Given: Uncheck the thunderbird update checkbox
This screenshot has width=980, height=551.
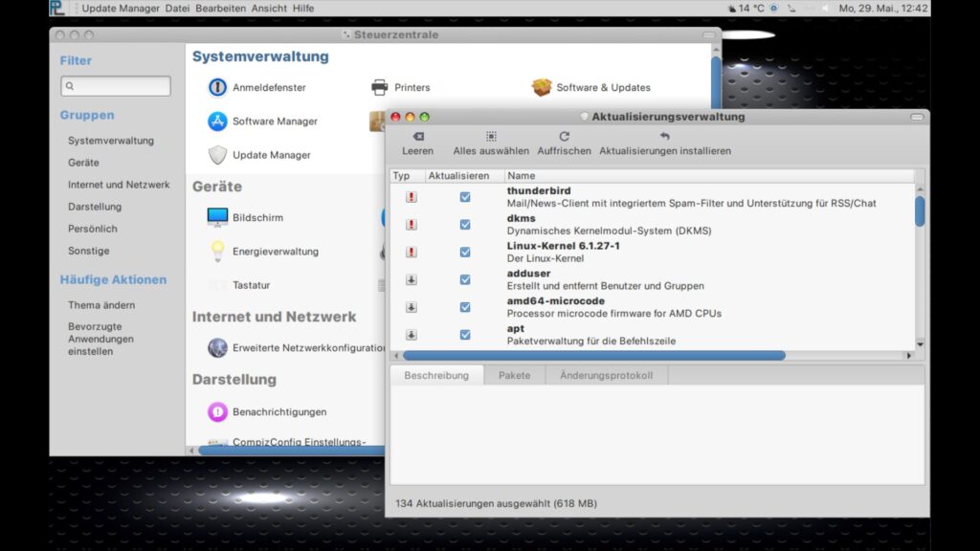Looking at the screenshot, I should click(465, 197).
